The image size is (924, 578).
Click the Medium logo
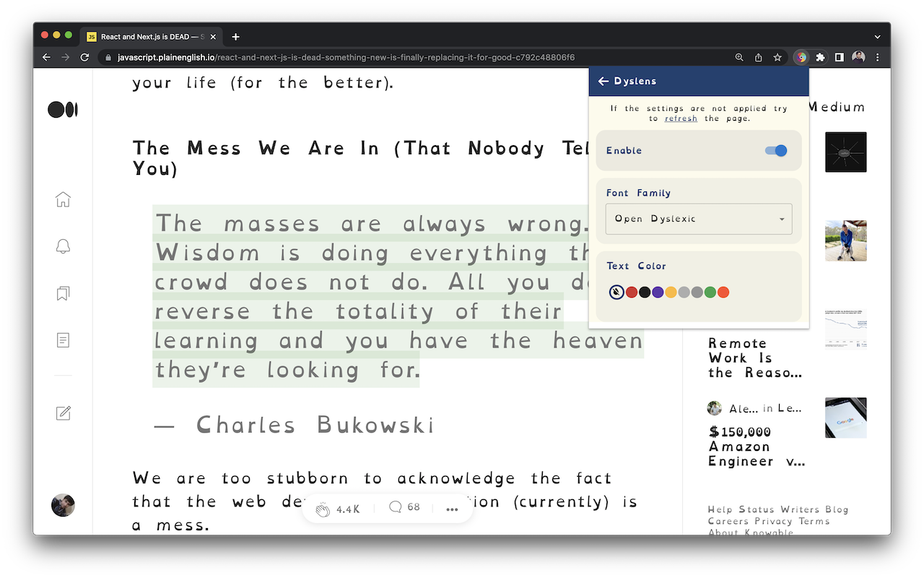[x=63, y=110]
